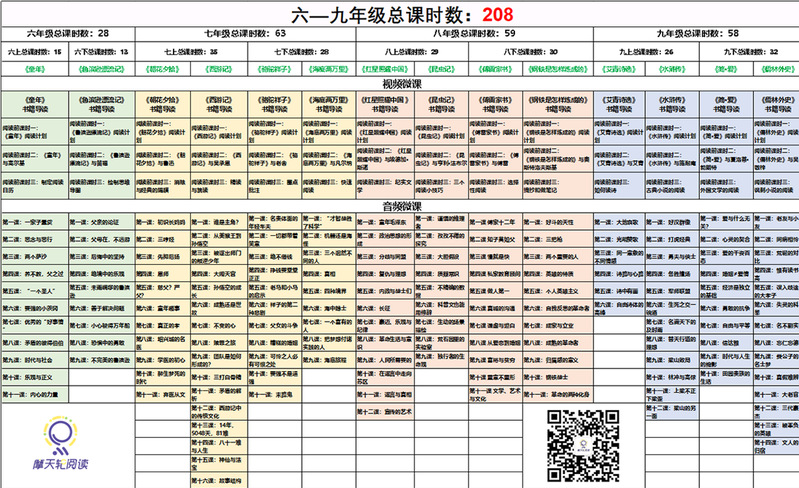Click the 《鲁滨逊漂流记》书籍导读 cell

coord(102,104)
